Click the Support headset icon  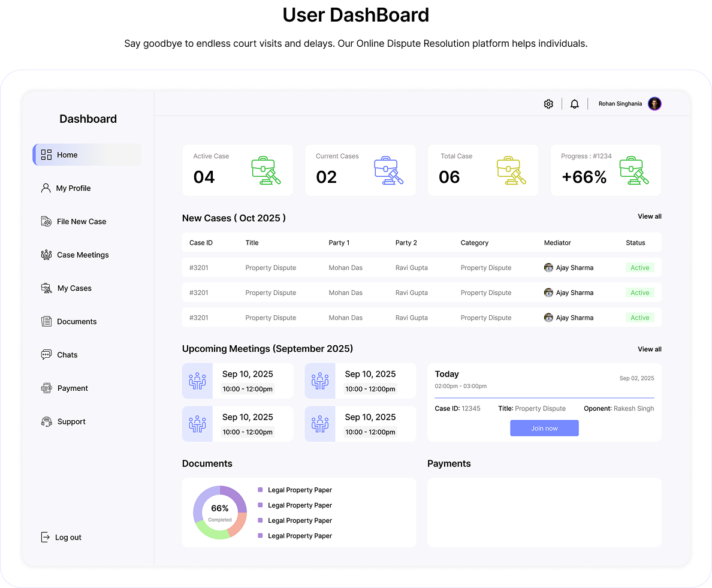46,421
